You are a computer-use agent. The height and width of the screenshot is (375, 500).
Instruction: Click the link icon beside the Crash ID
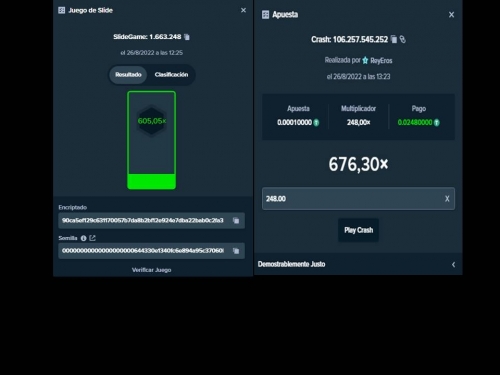point(403,39)
